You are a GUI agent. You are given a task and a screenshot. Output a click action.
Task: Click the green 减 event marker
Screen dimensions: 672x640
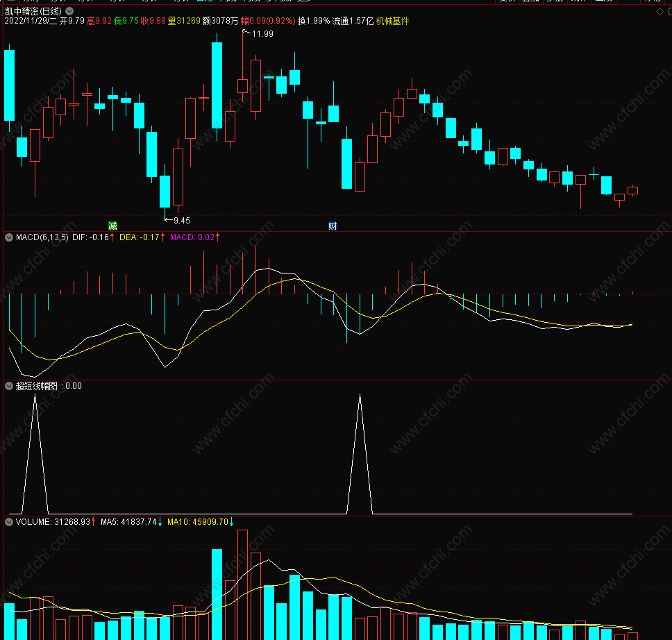(112, 226)
